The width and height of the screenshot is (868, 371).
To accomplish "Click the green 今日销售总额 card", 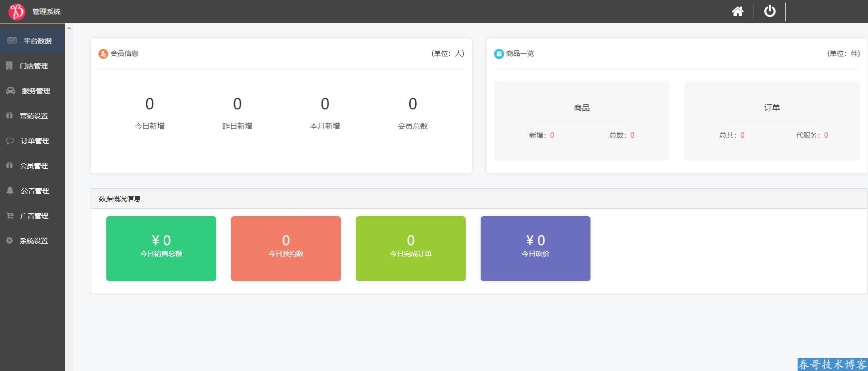I will tap(161, 248).
